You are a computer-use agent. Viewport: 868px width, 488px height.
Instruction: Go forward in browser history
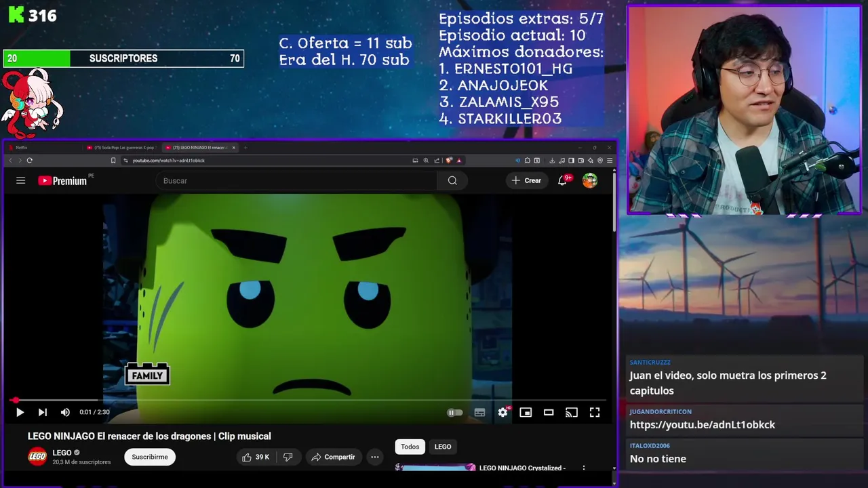[20, 161]
